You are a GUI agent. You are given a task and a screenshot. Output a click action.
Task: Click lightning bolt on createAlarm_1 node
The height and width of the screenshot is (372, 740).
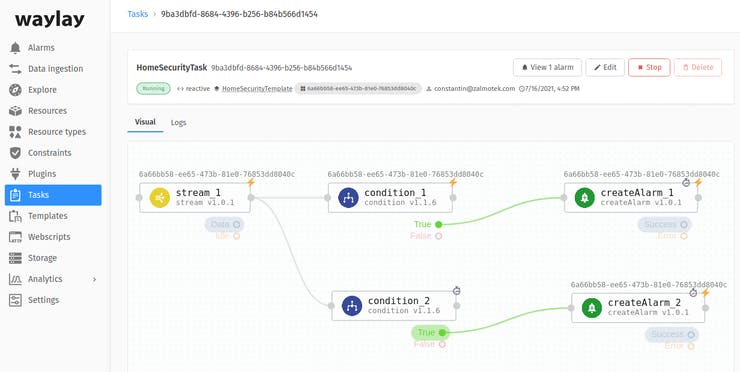(x=698, y=182)
